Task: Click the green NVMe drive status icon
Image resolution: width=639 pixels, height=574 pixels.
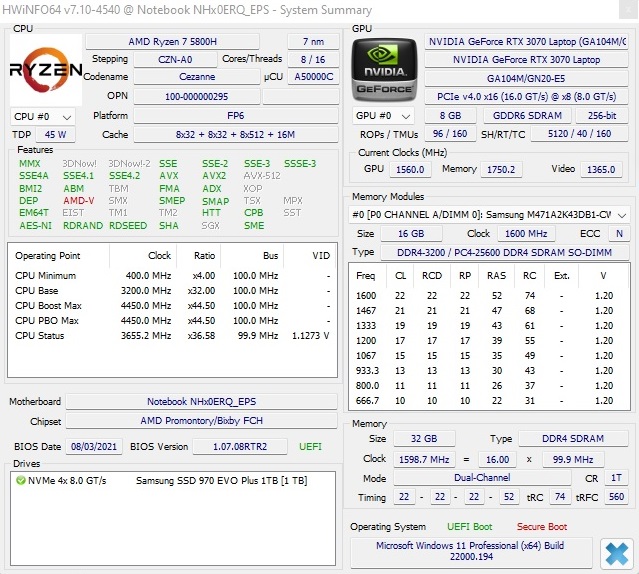Action: coord(20,480)
